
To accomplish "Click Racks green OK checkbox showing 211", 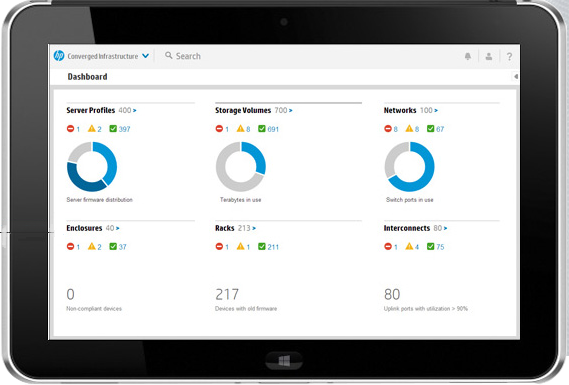I will coord(262,246).
